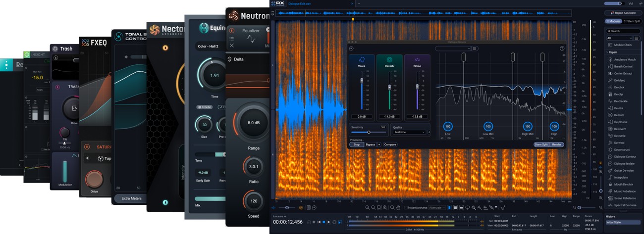Open the De-hum module
The image size is (644, 234).
tap(619, 115)
